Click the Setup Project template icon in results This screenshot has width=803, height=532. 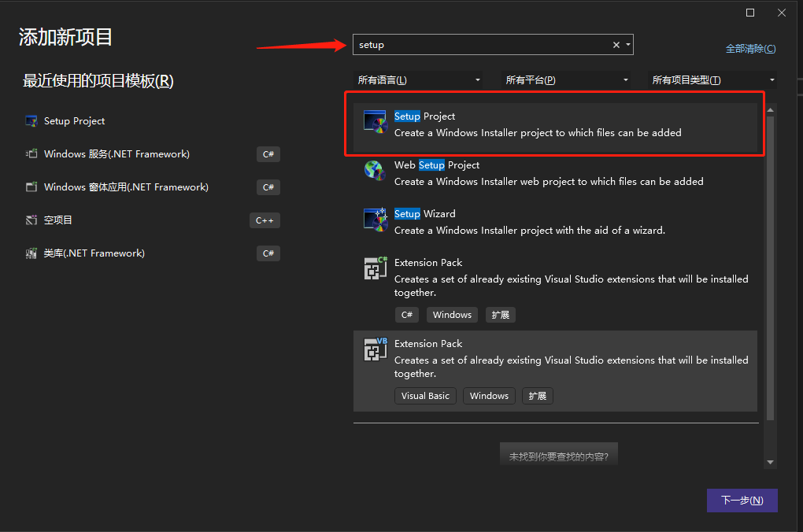[375, 122]
